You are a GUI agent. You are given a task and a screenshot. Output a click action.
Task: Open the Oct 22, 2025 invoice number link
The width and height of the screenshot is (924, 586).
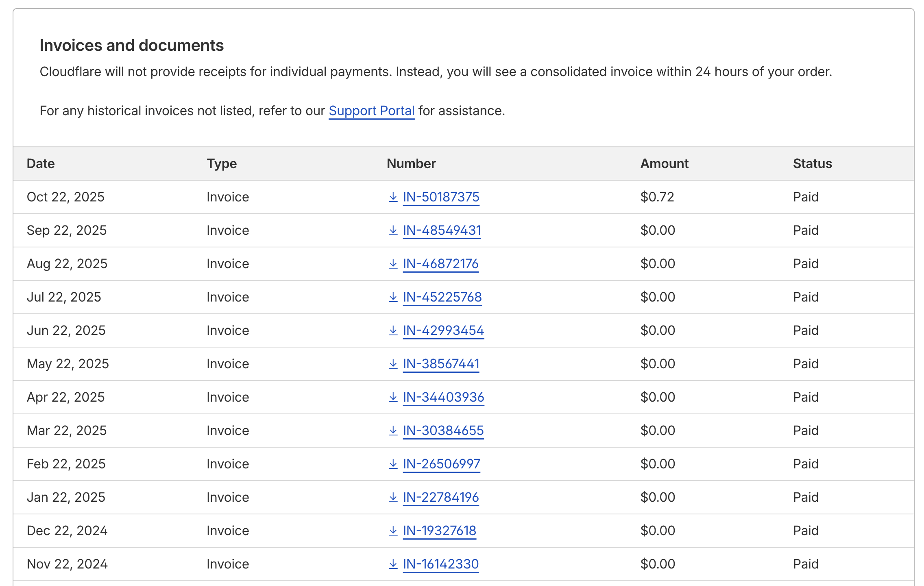coord(441,197)
